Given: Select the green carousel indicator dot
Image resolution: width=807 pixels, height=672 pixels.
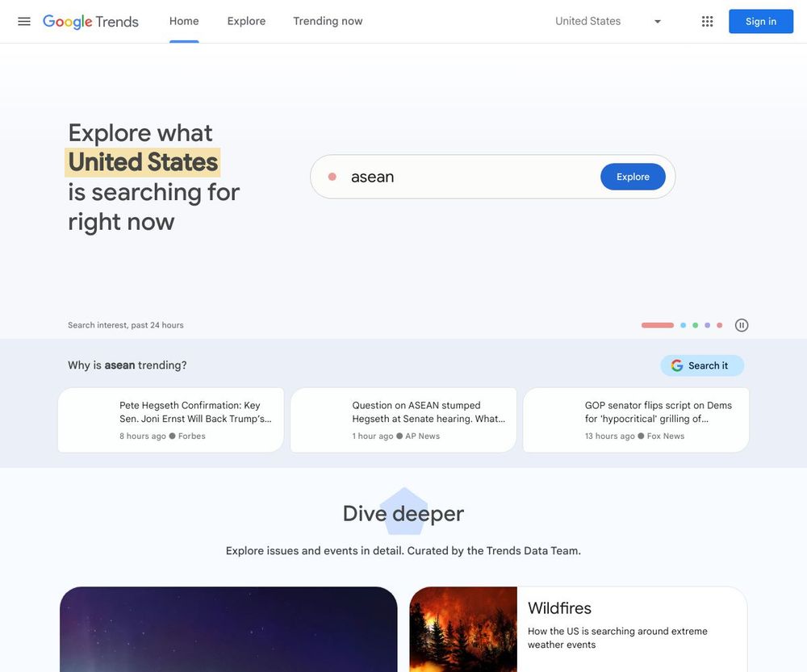Looking at the screenshot, I should tap(696, 325).
